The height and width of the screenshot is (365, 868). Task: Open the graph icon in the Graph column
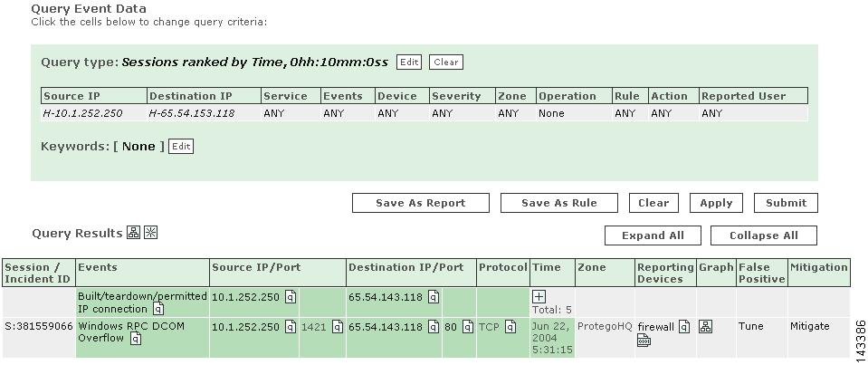pyautogui.click(x=705, y=327)
